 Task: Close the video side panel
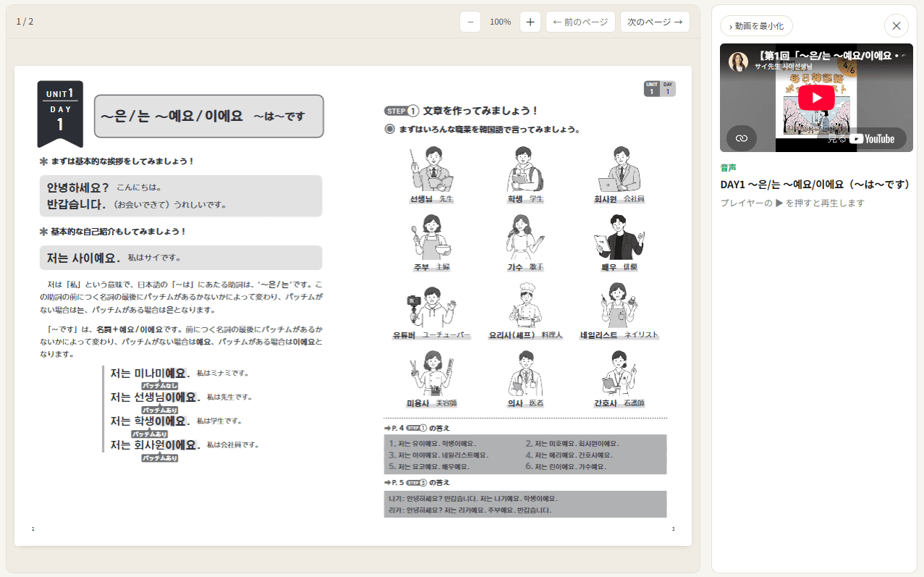tap(896, 26)
